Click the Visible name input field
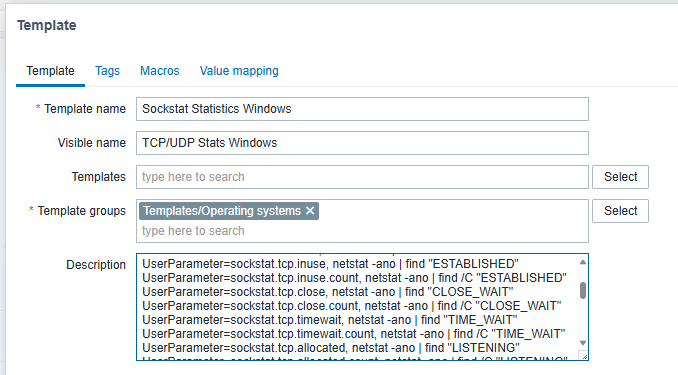 [x=362, y=143]
